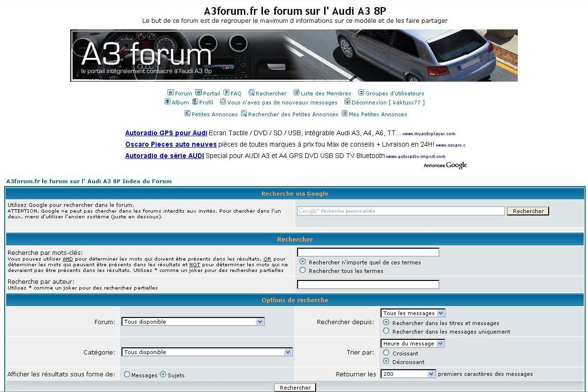Click the Forum nav icon
The image size is (588, 392).
(170, 93)
